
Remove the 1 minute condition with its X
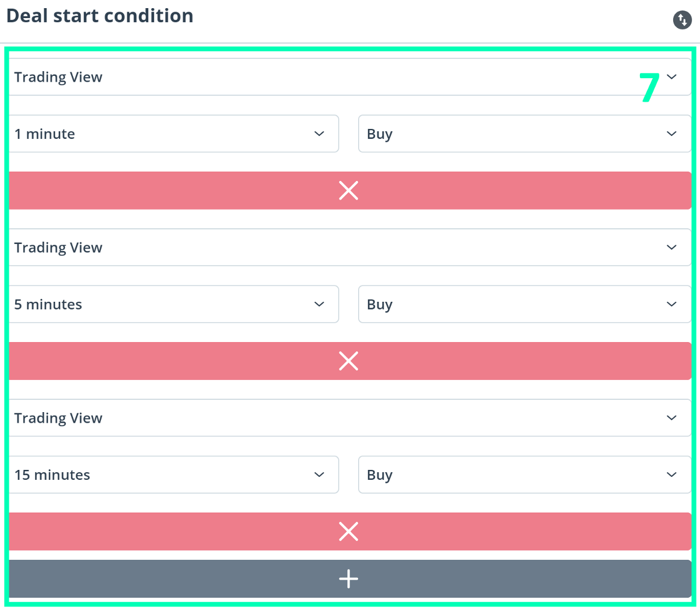point(349,190)
